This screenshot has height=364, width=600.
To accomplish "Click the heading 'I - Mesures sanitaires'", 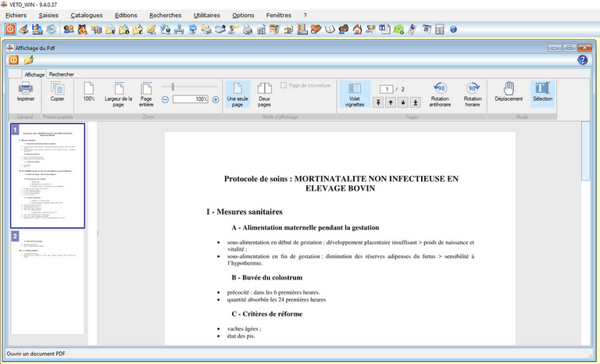I will click(245, 212).
